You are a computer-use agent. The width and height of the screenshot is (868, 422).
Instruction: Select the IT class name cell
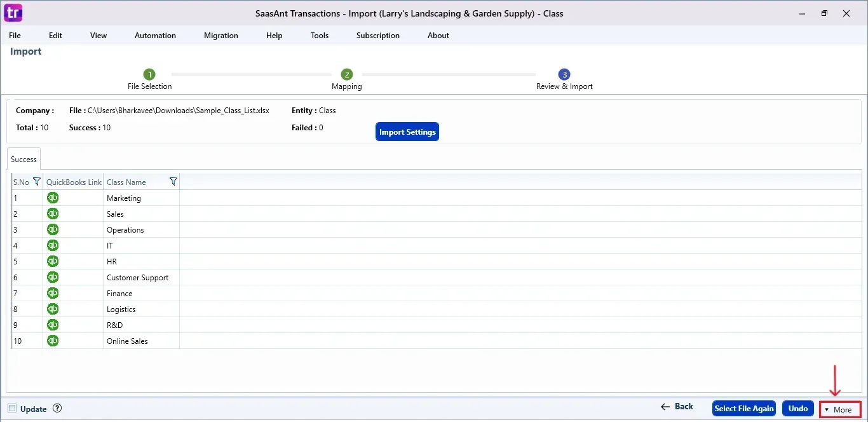142,245
